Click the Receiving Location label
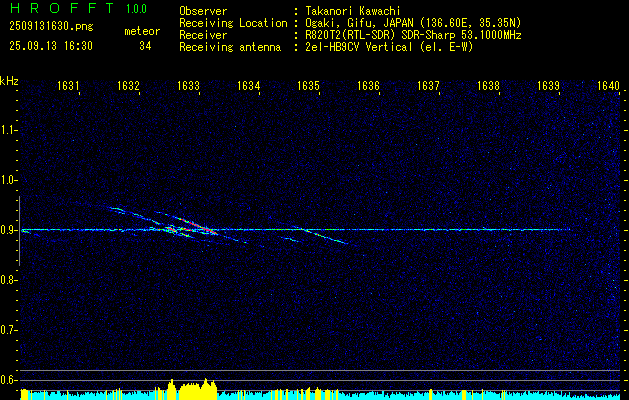The image size is (629, 400). click(233, 23)
